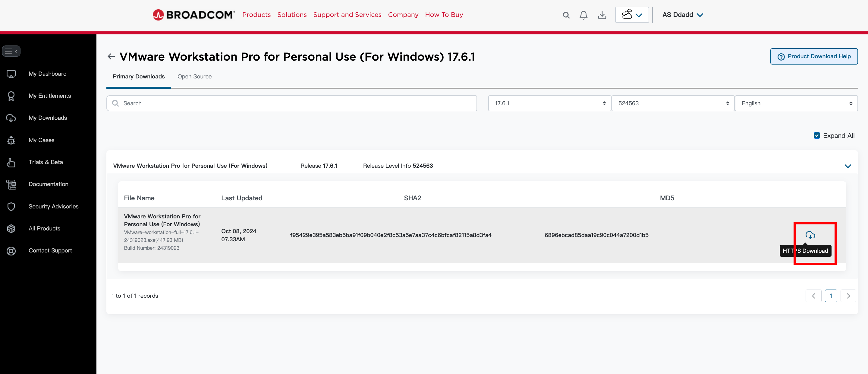Toggle the Expand All checkbox
The width and height of the screenshot is (868, 374).
pyautogui.click(x=817, y=135)
